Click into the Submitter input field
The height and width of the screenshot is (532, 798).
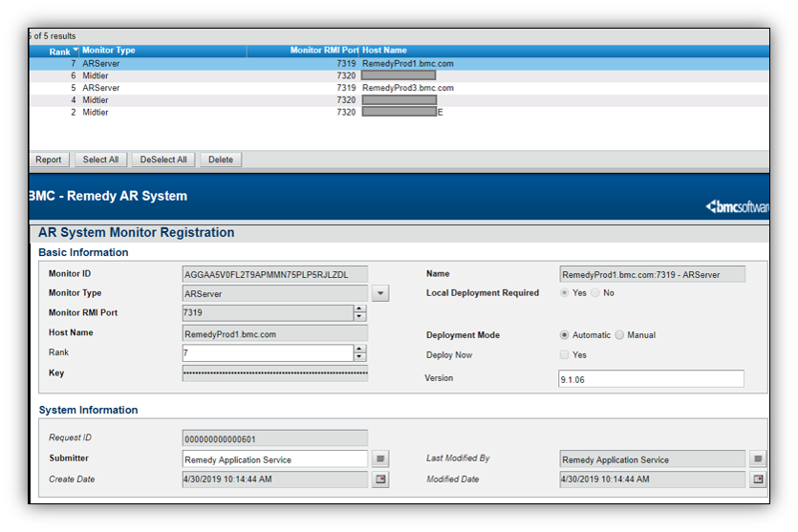click(275, 459)
